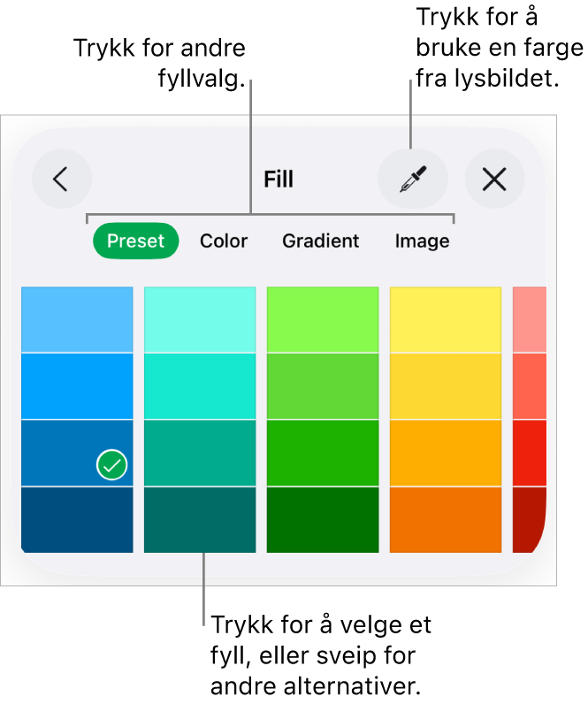Go back using the left chevron button
The image size is (588, 704).
coord(62,180)
